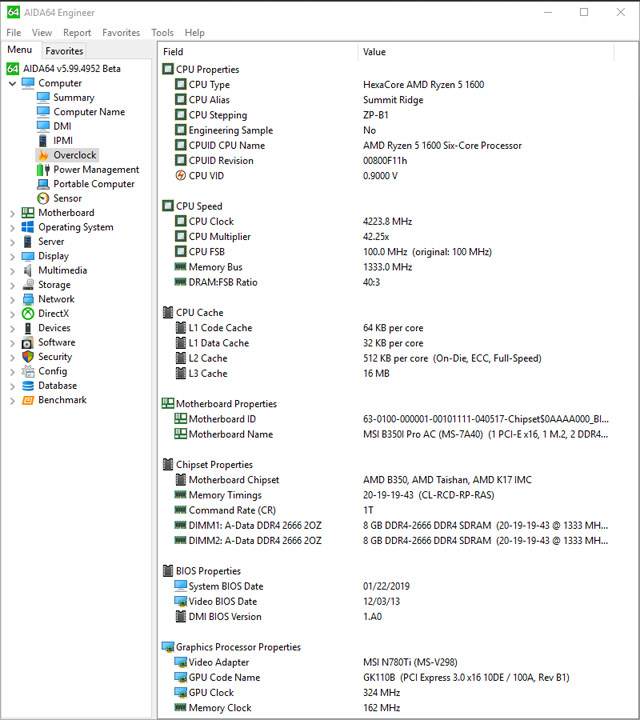Image resolution: width=640 pixels, height=720 pixels.
Task: Click the Security shield icon
Action: (28, 357)
